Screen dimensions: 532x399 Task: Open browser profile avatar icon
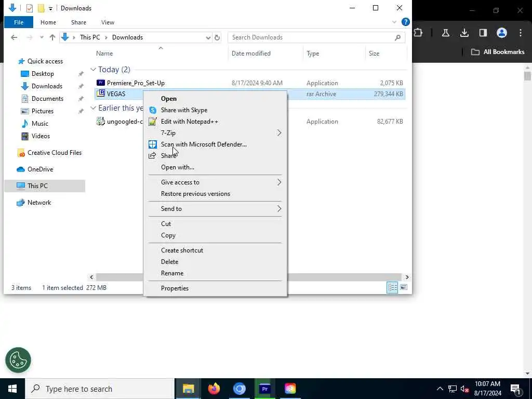[x=501, y=33]
